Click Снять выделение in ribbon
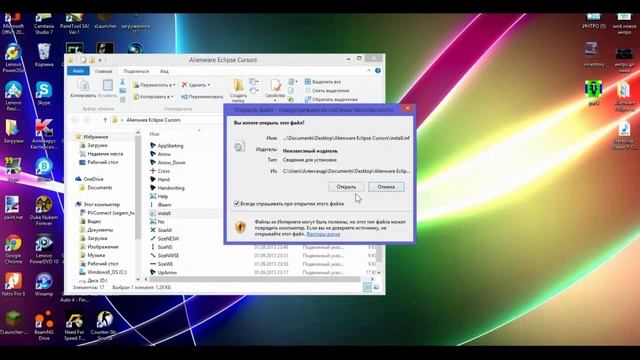Screen dimensions: 640x360 [327, 91]
